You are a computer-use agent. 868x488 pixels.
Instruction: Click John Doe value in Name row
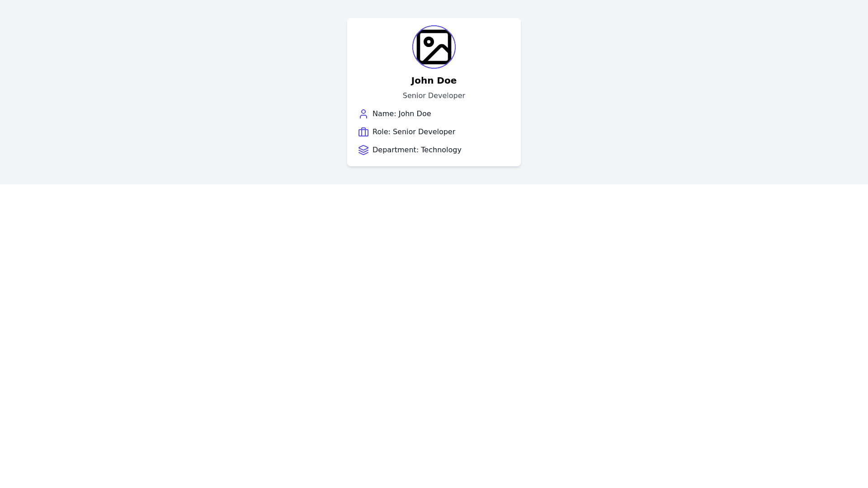[415, 114]
